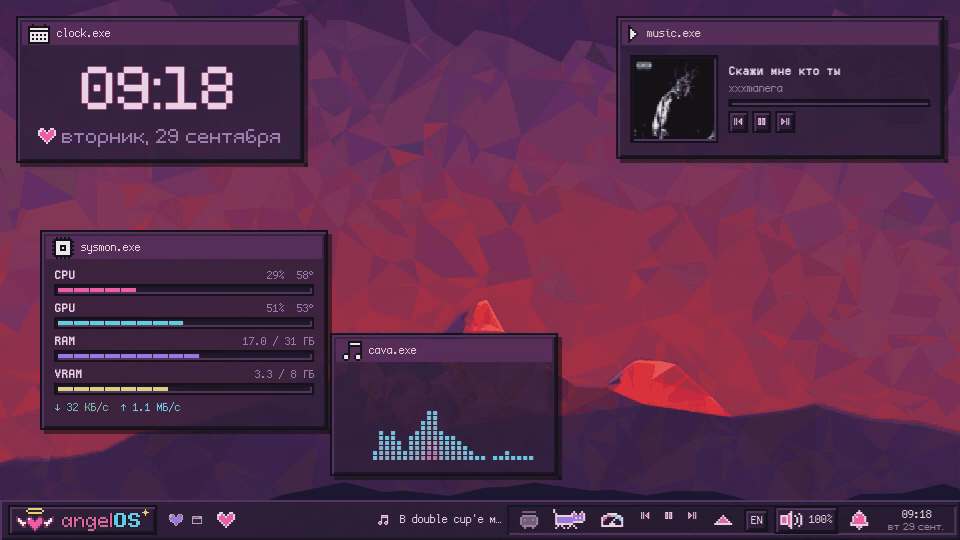This screenshot has width=960, height=540.
Task: Click the RAM value 17.0 / 31 ГБ
Action: [x=278, y=341]
